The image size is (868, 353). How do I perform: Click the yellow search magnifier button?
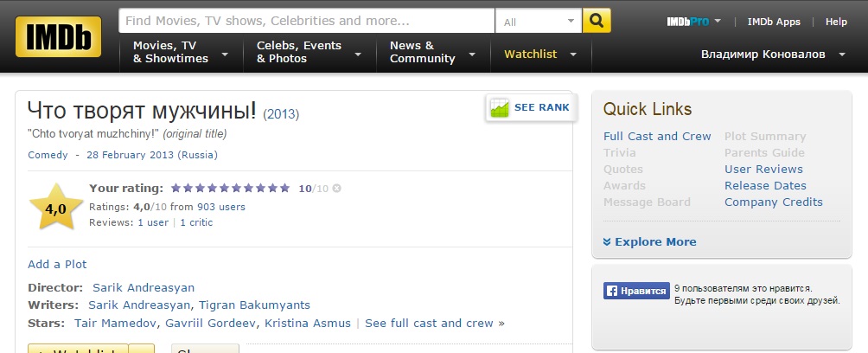click(x=597, y=21)
